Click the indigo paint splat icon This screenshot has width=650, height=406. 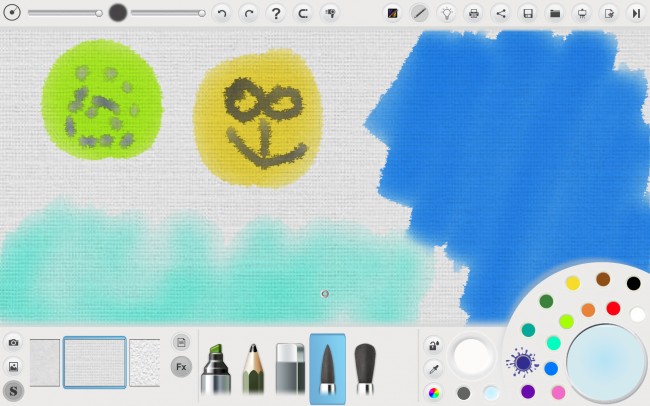[x=523, y=362]
